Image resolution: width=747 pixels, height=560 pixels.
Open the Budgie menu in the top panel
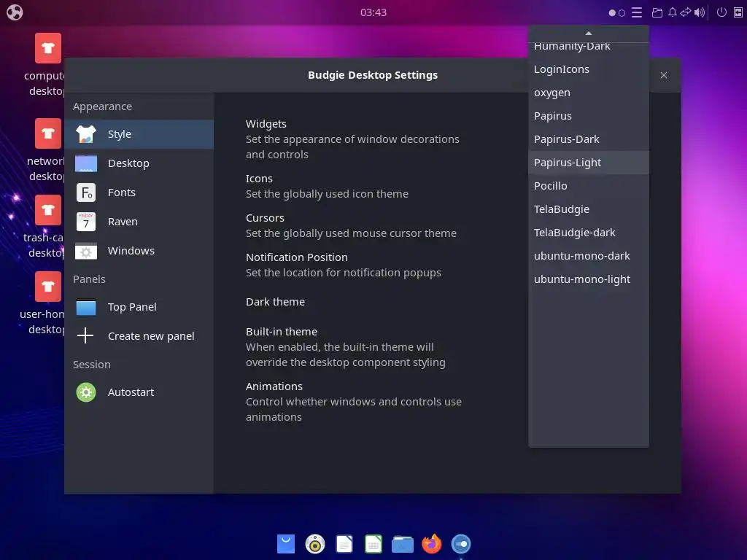pyautogui.click(x=15, y=12)
